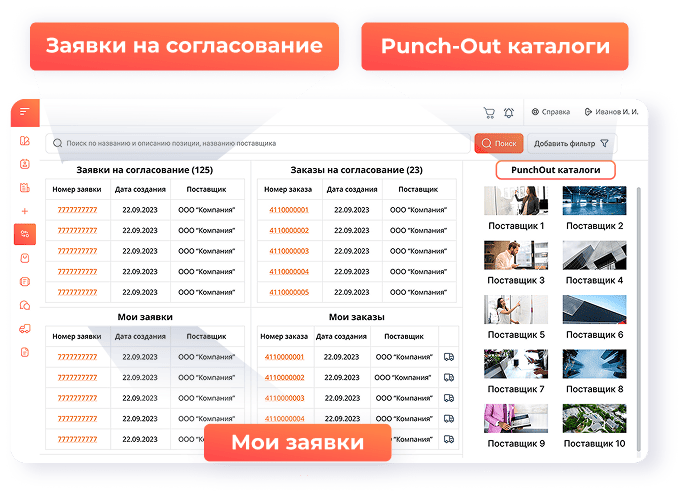The image size is (682, 494).
Task: Open the shopping cart
Action: [489, 113]
